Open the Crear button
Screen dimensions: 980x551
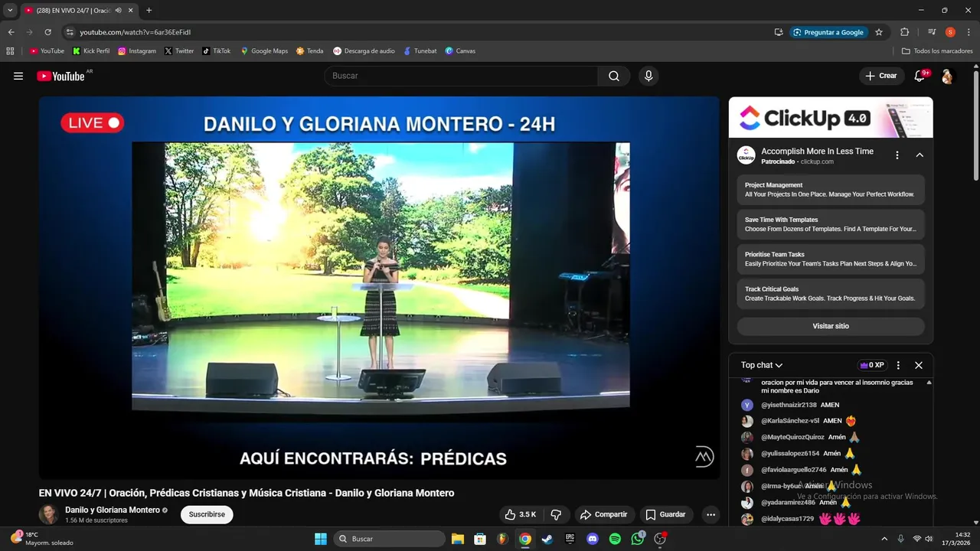coord(881,76)
